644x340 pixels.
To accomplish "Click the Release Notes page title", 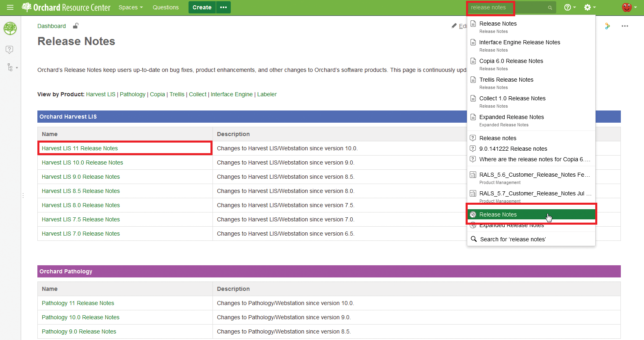I will pyautogui.click(x=76, y=41).
